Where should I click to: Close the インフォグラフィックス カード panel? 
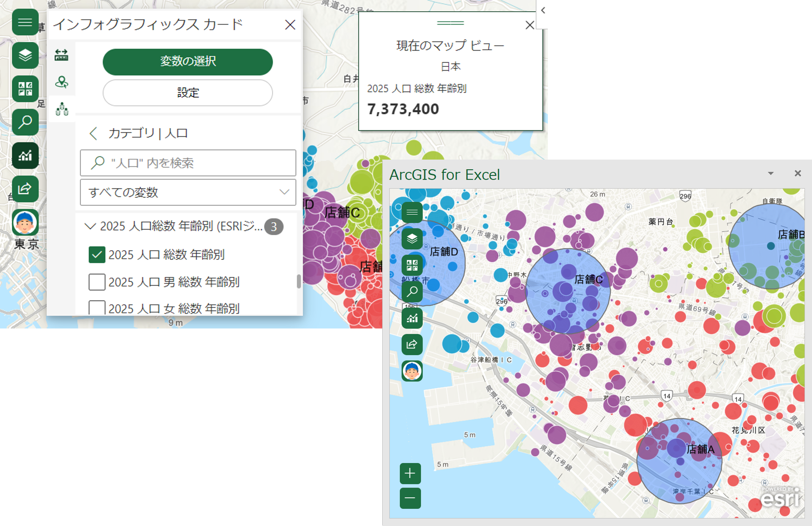290,25
